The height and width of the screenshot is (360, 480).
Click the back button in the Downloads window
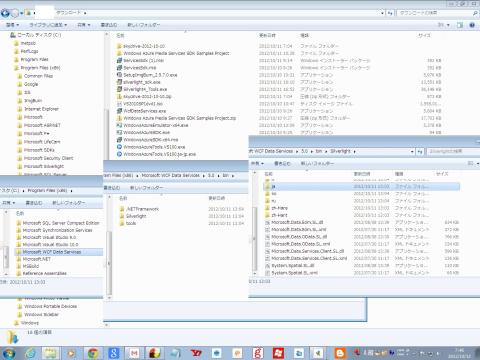(x=5, y=13)
